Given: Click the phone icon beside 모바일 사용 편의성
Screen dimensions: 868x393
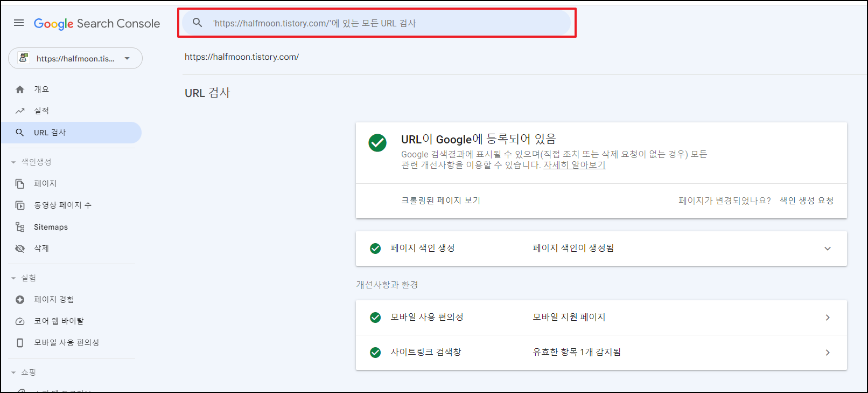Looking at the screenshot, I should point(20,343).
